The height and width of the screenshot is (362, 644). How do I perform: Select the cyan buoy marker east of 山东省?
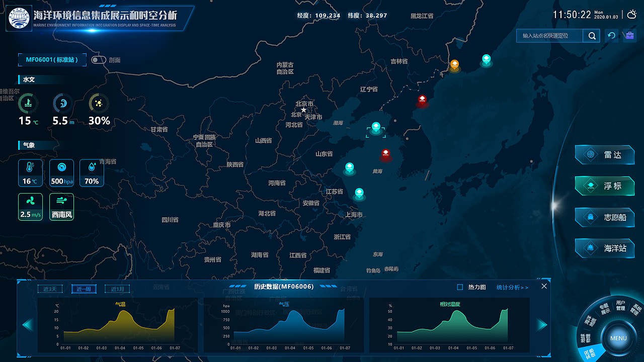tap(349, 168)
